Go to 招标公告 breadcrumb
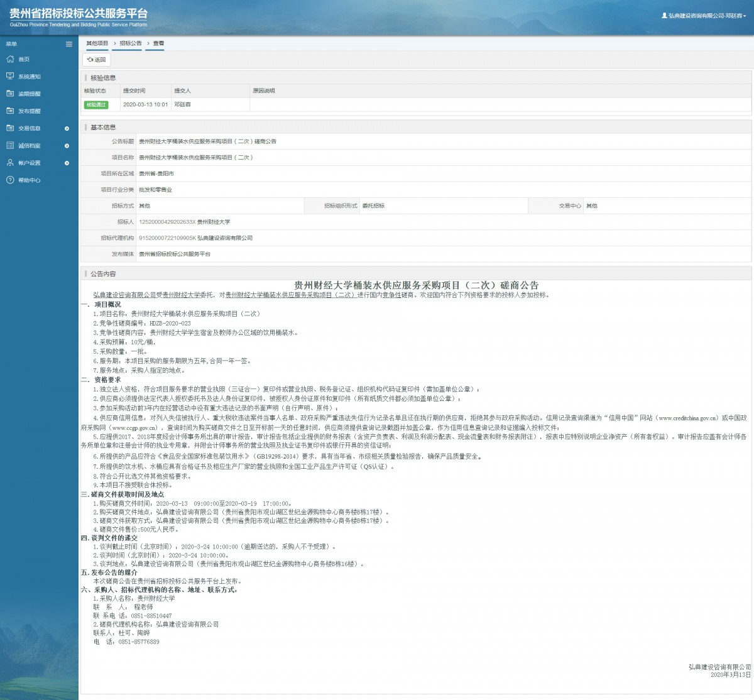This screenshot has height=700, width=754. point(131,43)
